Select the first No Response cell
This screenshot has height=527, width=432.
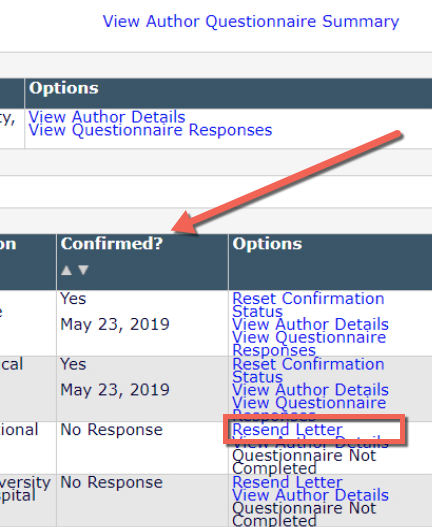tap(111, 430)
